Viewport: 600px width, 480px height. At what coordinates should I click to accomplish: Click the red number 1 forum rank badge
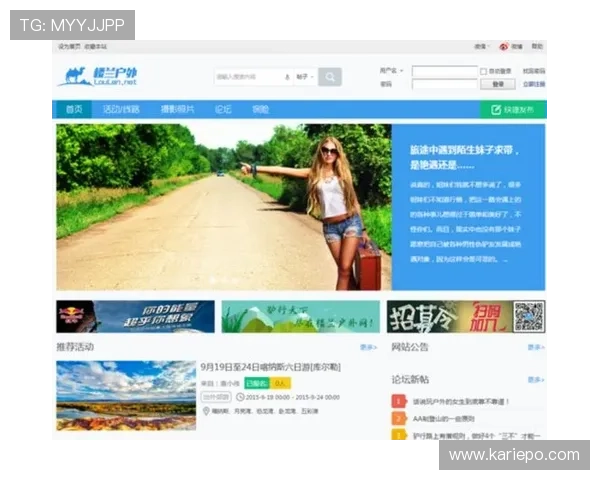(398, 401)
